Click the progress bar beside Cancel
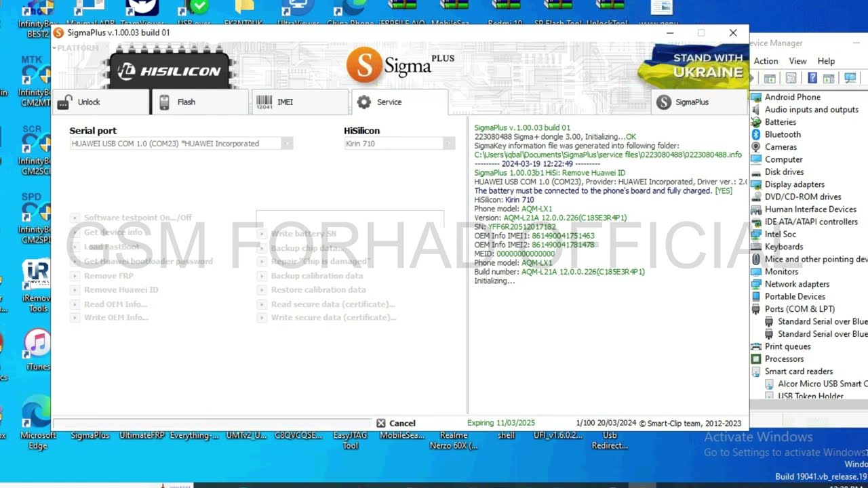 pyautogui.click(x=212, y=424)
